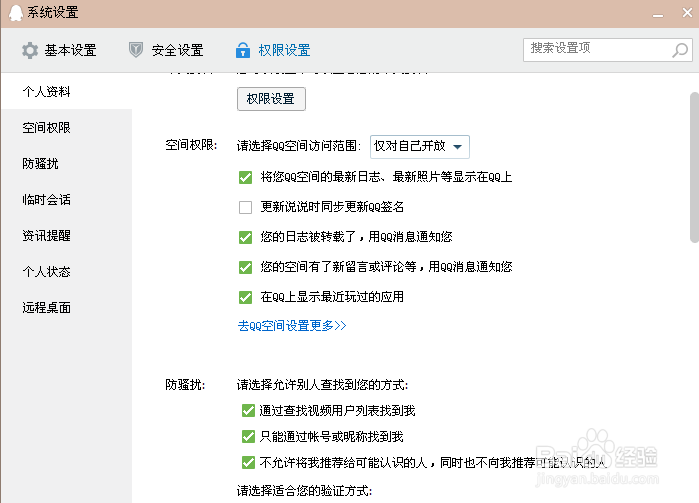Expand the 仅对自己开放 access range dropdown
Image resolution: width=699 pixels, height=503 pixels.
point(419,146)
